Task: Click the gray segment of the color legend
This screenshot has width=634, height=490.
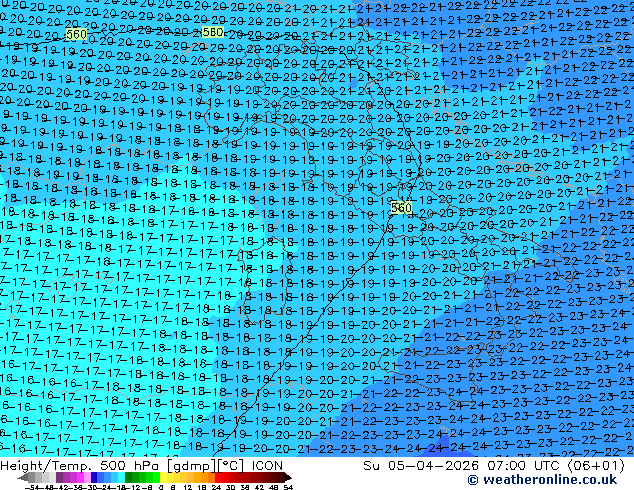Action: click(32, 477)
